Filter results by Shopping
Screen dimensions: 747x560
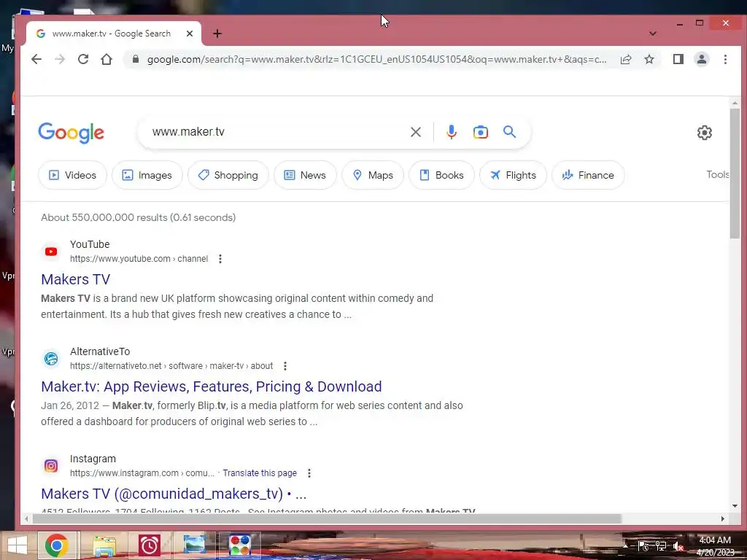[228, 175]
